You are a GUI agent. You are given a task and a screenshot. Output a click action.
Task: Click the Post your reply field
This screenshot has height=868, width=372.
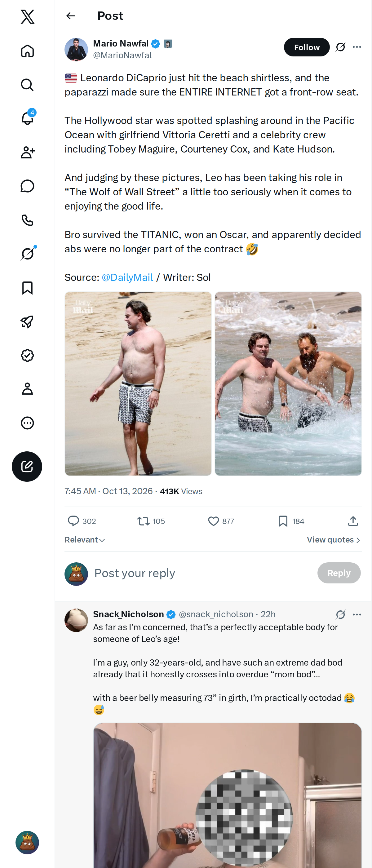coord(202,573)
